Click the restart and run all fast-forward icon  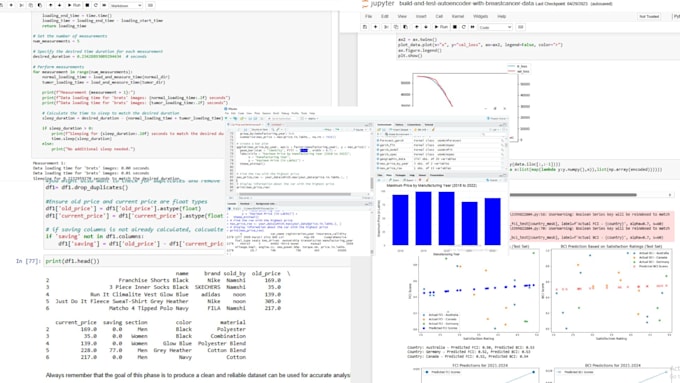pos(472,27)
